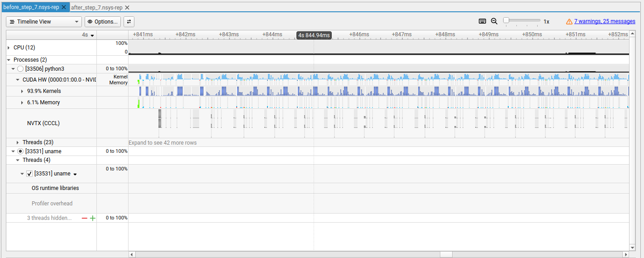The height and width of the screenshot is (258, 644).
Task: Click the zoom out magnifier icon
Action: click(x=494, y=21)
